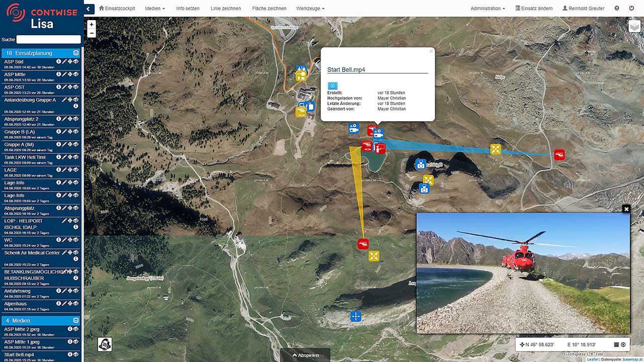
Task: Click the red power logout icon
Action: pyautogui.click(x=631, y=9)
